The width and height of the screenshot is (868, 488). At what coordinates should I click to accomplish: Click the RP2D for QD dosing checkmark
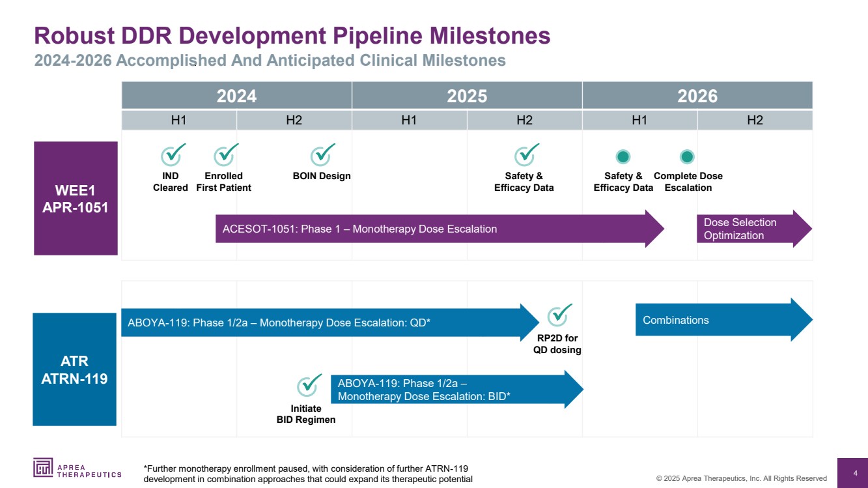(558, 315)
